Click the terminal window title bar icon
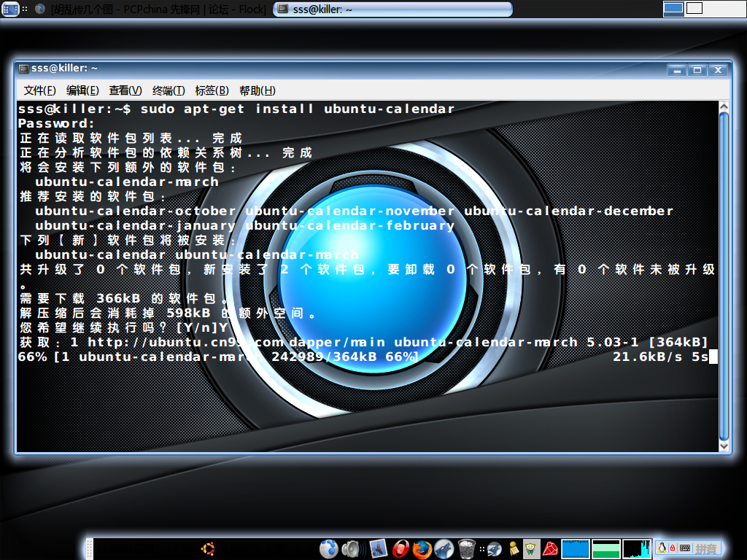 click(23, 69)
